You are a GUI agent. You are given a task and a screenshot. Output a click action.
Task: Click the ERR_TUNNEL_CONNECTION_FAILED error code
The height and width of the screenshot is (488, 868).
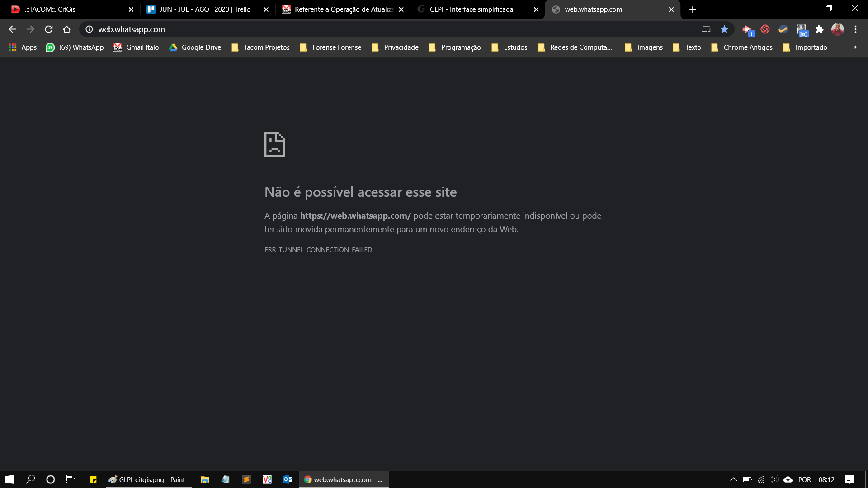[x=318, y=250]
